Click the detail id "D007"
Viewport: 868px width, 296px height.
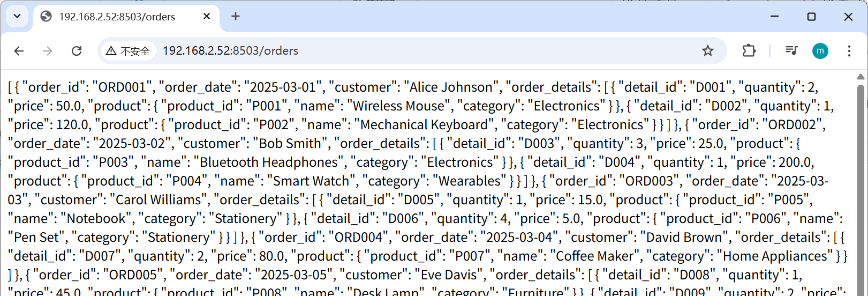point(100,256)
